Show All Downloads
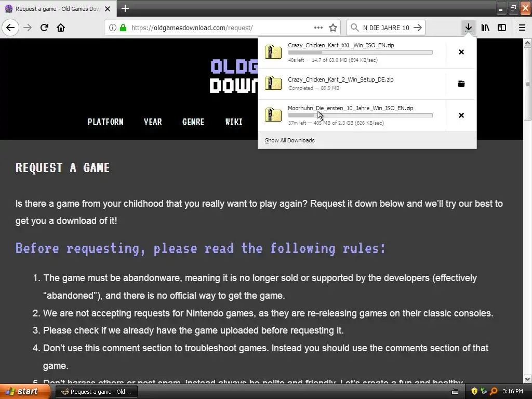This screenshot has width=532, height=399. [289, 140]
